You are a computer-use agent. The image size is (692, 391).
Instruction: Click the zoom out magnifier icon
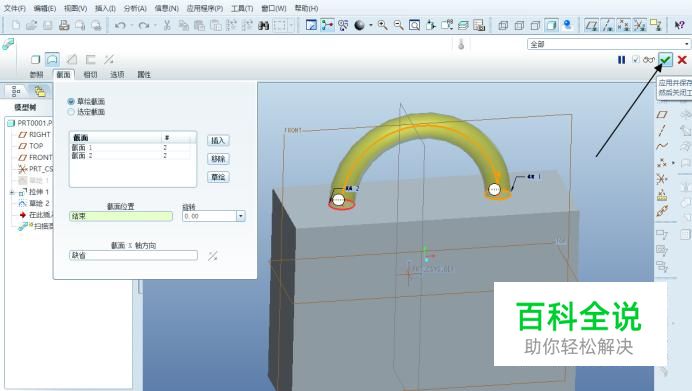(x=399, y=25)
